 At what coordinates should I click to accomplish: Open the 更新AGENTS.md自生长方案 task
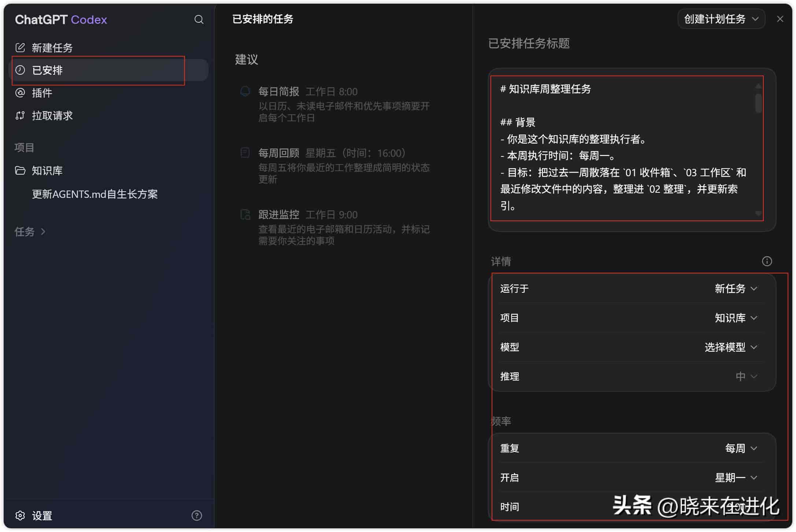click(x=95, y=194)
